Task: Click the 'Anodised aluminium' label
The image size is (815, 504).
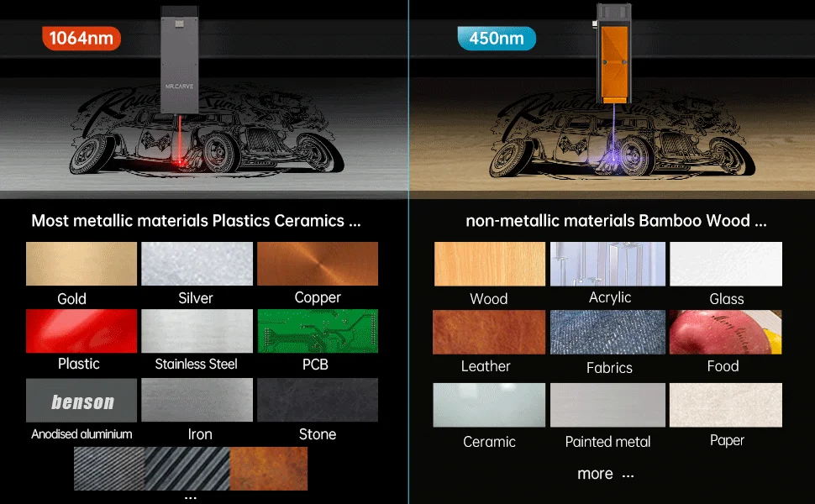Action: click(81, 434)
